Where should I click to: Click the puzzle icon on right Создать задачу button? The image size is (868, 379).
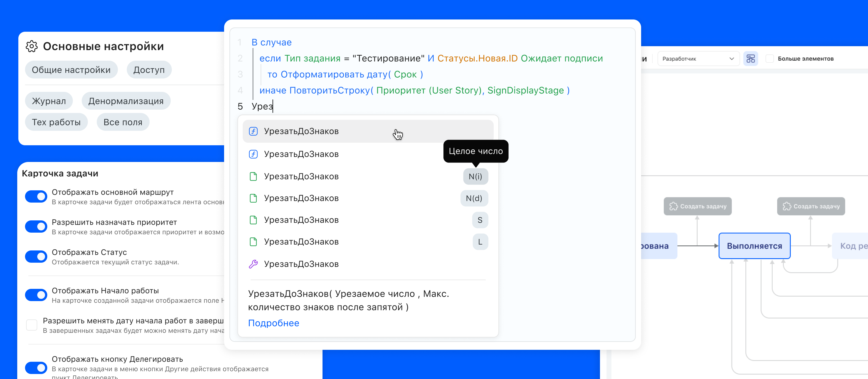click(x=787, y=206)
